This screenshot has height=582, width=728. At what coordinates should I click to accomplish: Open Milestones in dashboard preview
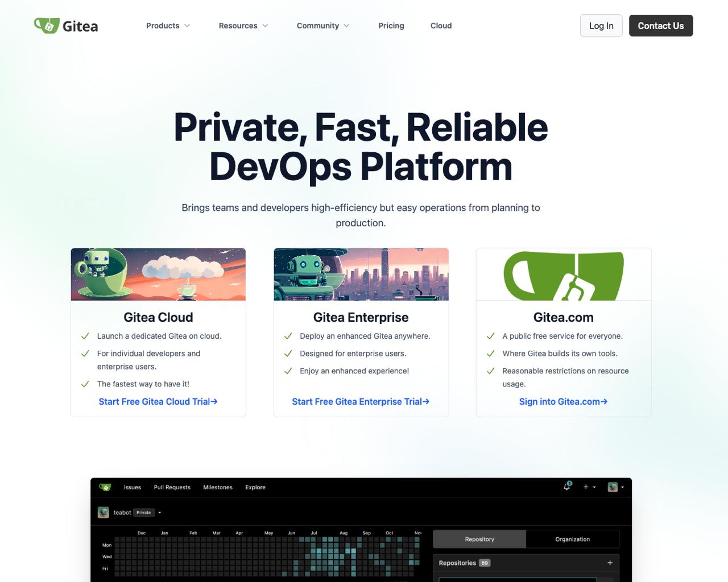[218, 487]
